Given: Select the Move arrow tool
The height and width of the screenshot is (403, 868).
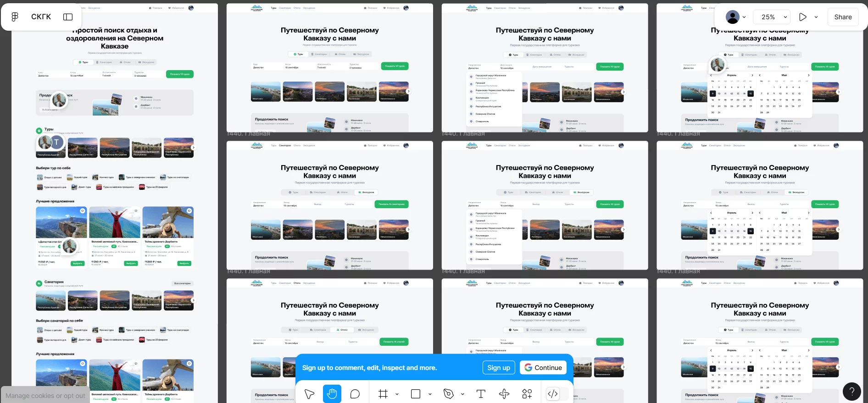Looking at the screenshot, I should (309, 394).
